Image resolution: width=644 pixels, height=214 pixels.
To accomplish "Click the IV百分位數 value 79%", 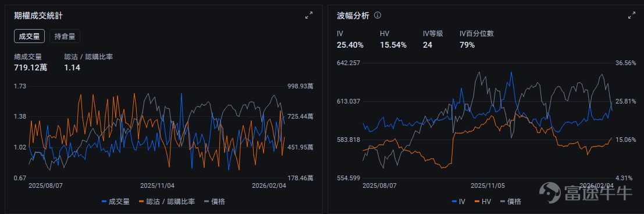I will click(x=467, y=45).
